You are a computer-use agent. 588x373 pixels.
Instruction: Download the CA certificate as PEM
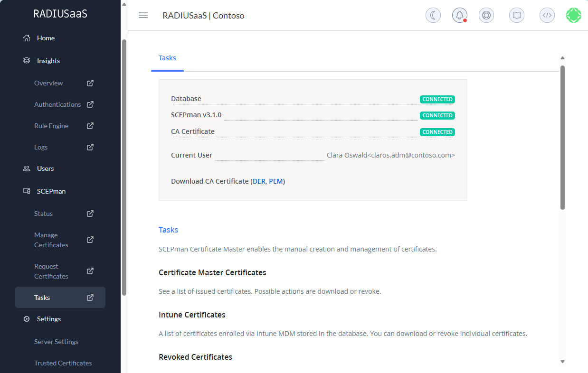coord(275,181)
